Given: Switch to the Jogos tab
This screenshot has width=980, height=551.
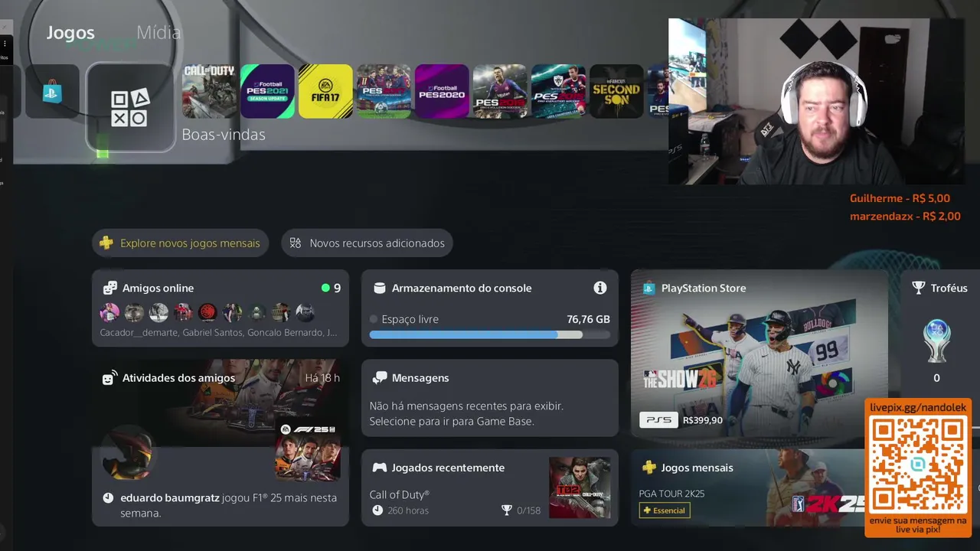Looking at the screenshot, I should tap(70, 33).
